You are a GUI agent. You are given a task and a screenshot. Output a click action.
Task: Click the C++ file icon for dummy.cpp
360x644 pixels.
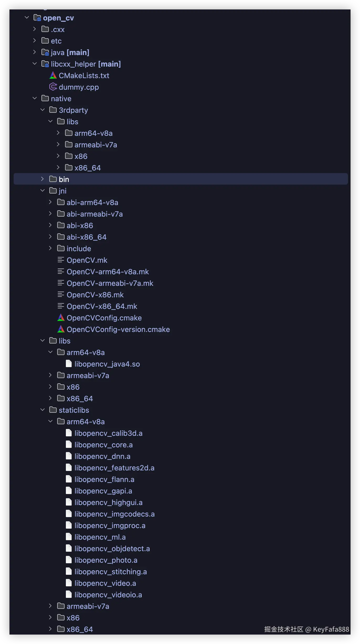53,87
